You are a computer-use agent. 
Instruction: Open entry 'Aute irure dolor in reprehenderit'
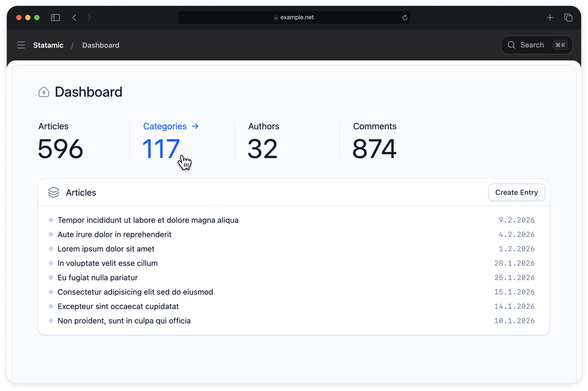(115, 234)
